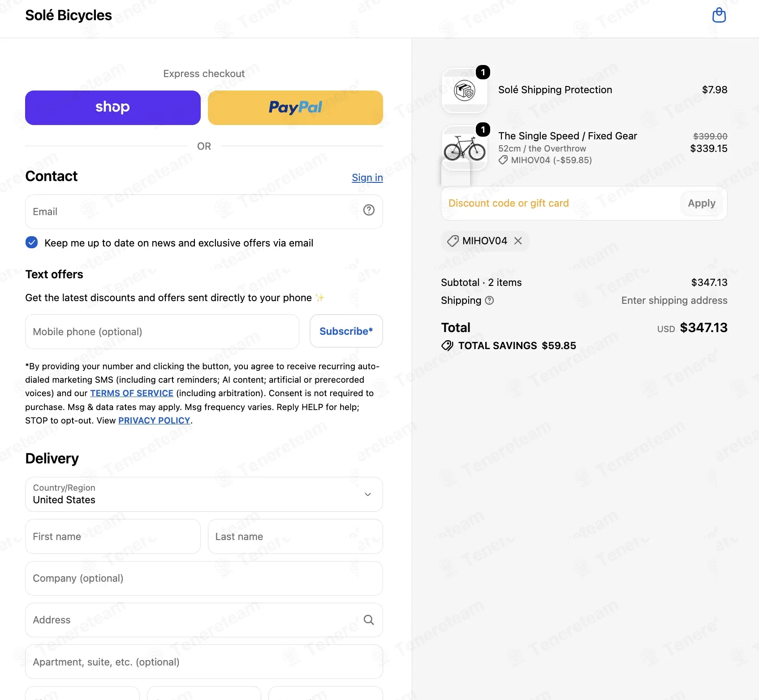Screen dimensions: 759x700
Task: Click the tag icon in MIHOV04 chip
Action: [453, 241]
